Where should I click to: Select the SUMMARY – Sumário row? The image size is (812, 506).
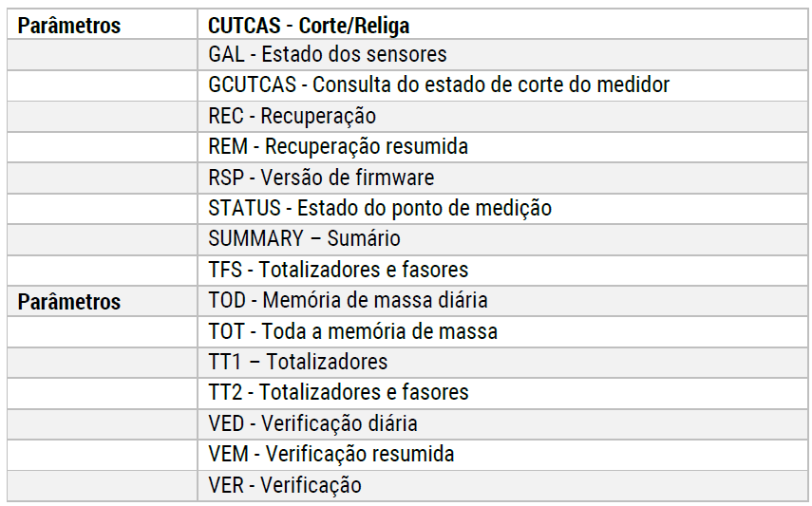[305, 238]
